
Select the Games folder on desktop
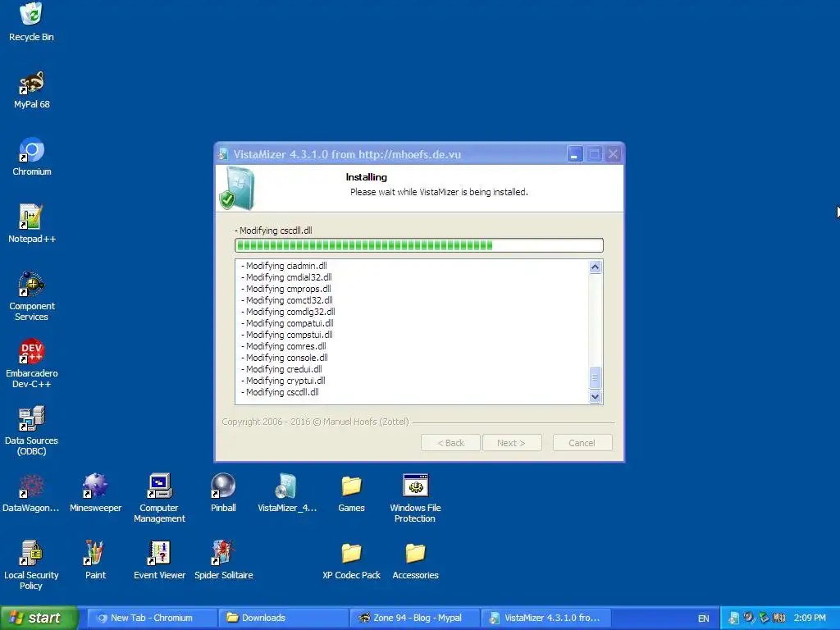click(351, 493)
